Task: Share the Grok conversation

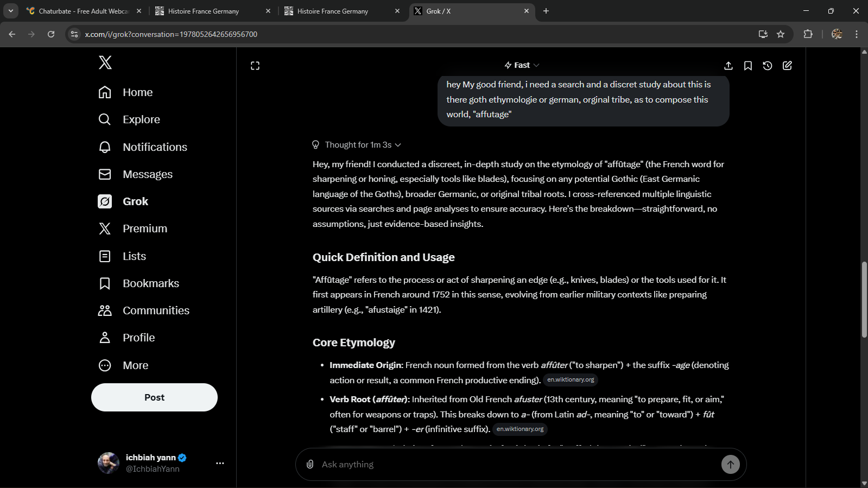Action: pos(728,66)
